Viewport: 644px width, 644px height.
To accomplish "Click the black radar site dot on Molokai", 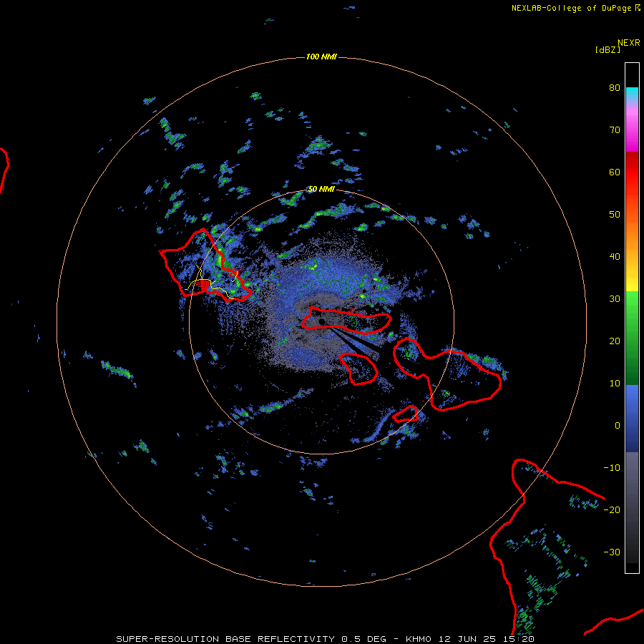I will (x=322, y=321).
